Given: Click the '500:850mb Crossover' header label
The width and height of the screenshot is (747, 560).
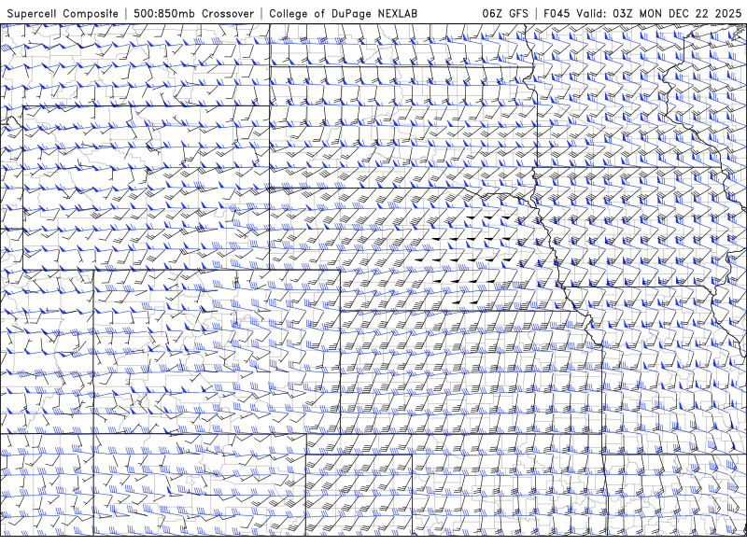Looking at the screenshot, I should [x=194, y=14].
